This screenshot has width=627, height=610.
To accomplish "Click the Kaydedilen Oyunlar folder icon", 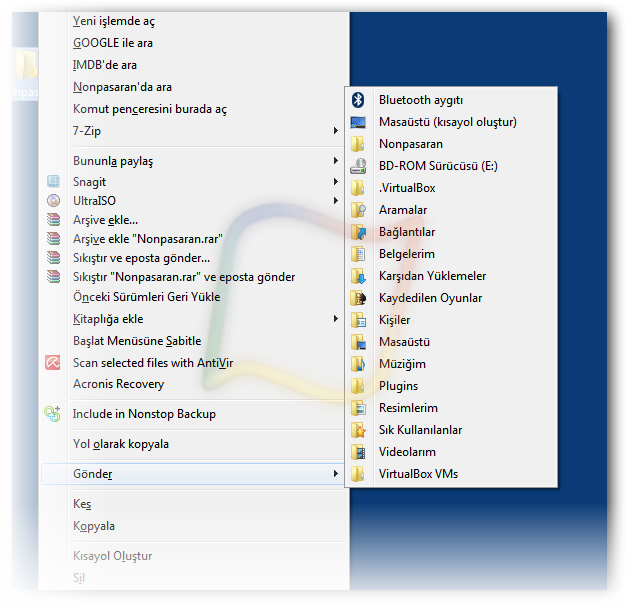I will [358, 298].
